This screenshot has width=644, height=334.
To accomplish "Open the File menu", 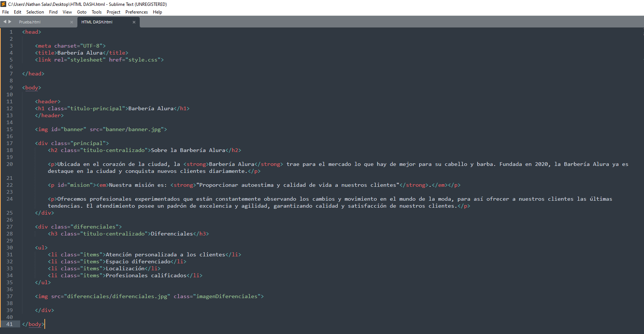I will tap(6, 12).
